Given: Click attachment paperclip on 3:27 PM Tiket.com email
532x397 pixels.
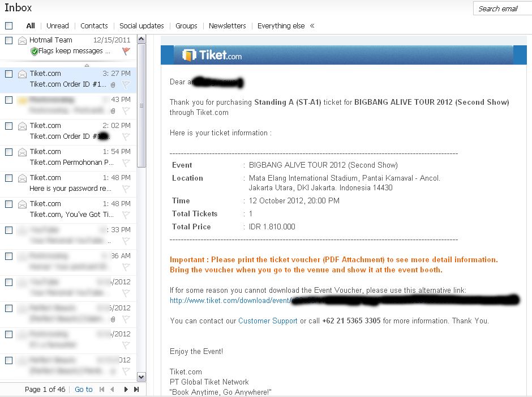Looking at the screenshot, I should coord(113,84).
